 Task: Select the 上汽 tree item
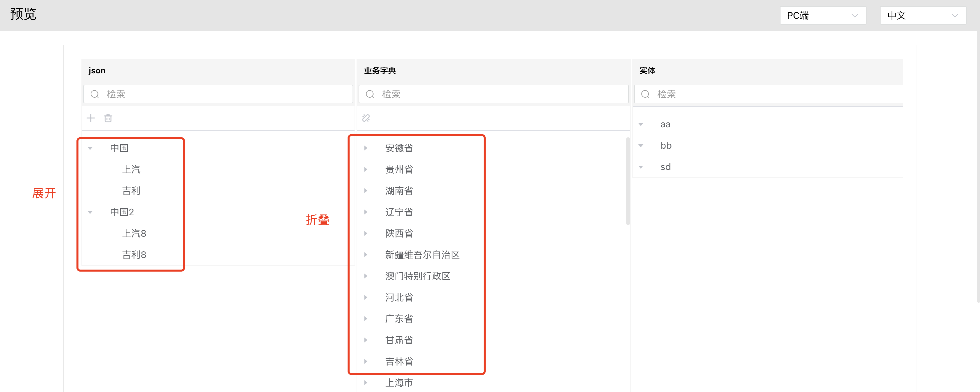(x=131, y=169)
